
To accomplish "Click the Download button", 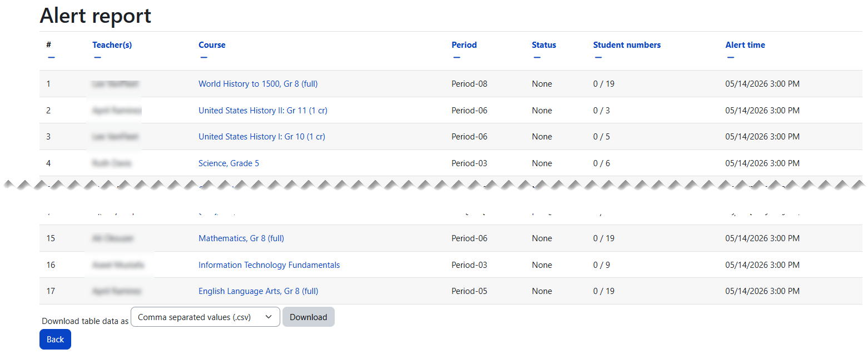I will coord(309,317).
